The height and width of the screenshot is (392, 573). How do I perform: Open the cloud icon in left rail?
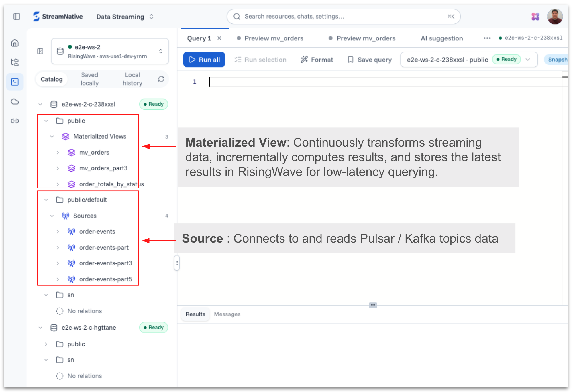pos(15,101)
